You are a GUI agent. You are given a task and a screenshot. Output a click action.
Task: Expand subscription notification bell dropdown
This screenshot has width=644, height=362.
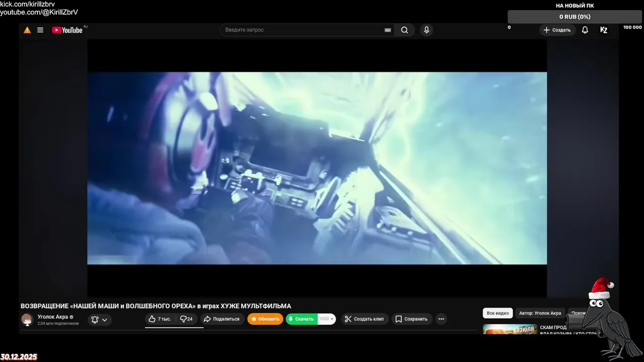(100, 319)
